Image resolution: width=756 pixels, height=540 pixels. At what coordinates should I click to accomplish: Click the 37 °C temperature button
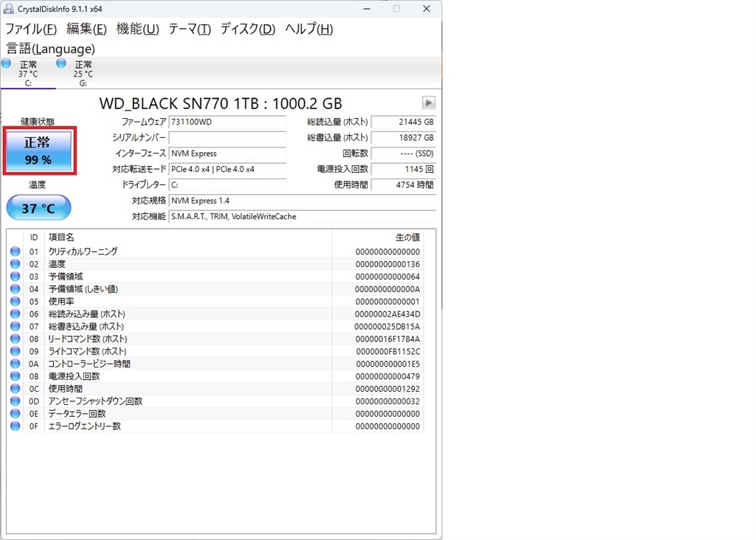click(38, 208)
